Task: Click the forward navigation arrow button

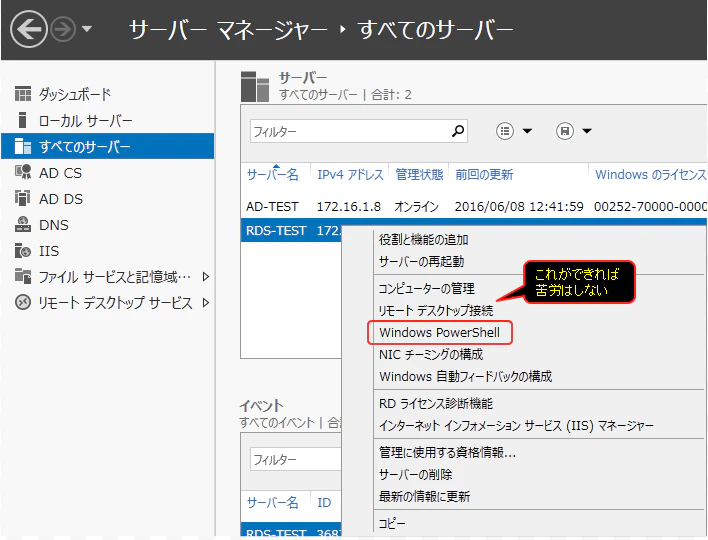Action: pyautogui.click(x=63, y=29)
